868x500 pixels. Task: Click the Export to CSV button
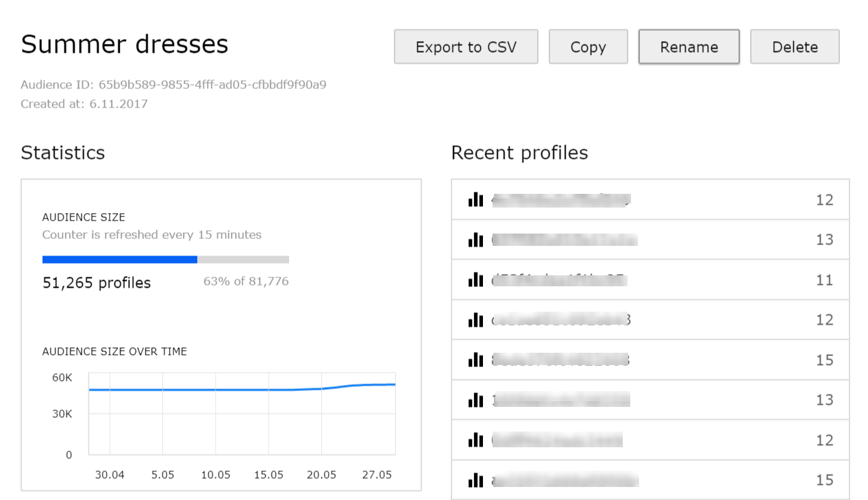point(466,47)
